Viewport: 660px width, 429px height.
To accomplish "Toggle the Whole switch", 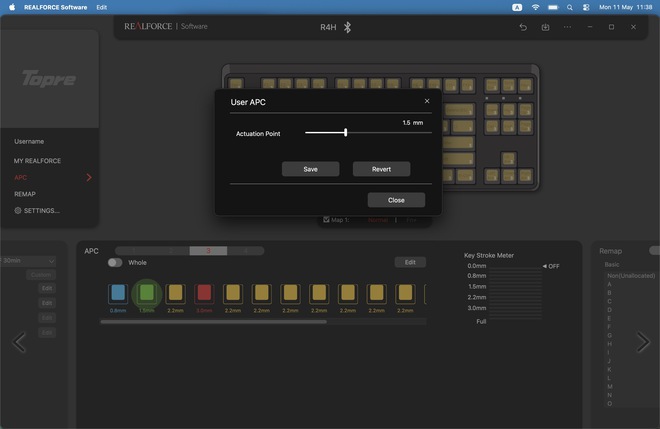I will [115, 262].
